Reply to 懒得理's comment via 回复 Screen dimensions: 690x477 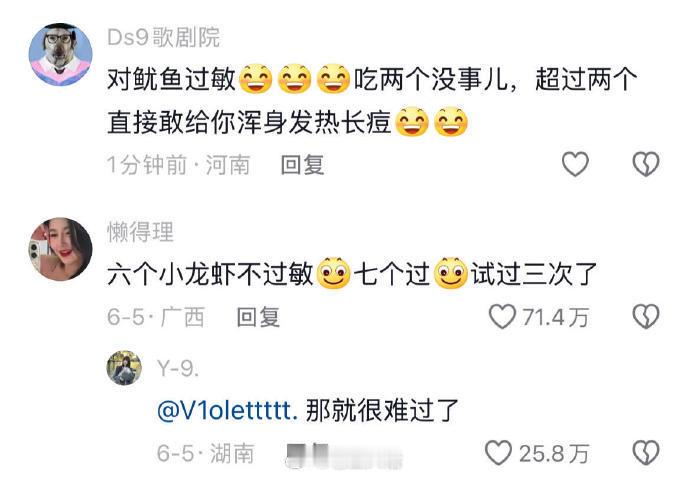[258, 317]
